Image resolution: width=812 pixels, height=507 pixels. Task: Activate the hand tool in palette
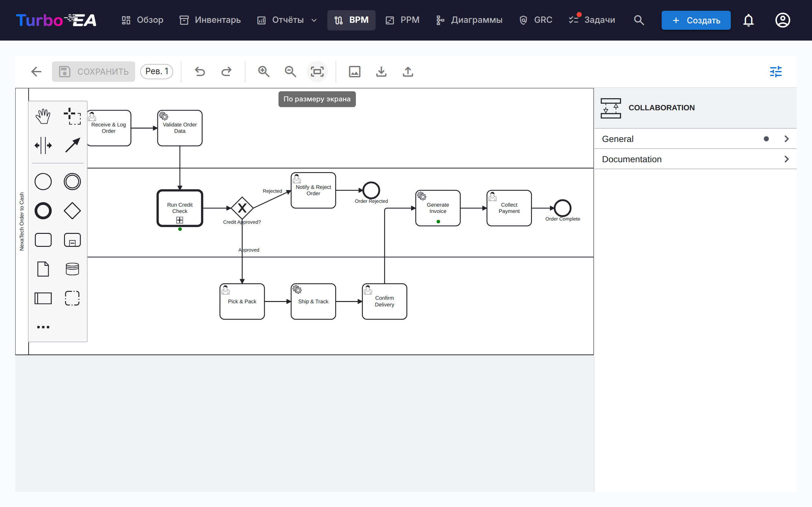pos(43,116)
